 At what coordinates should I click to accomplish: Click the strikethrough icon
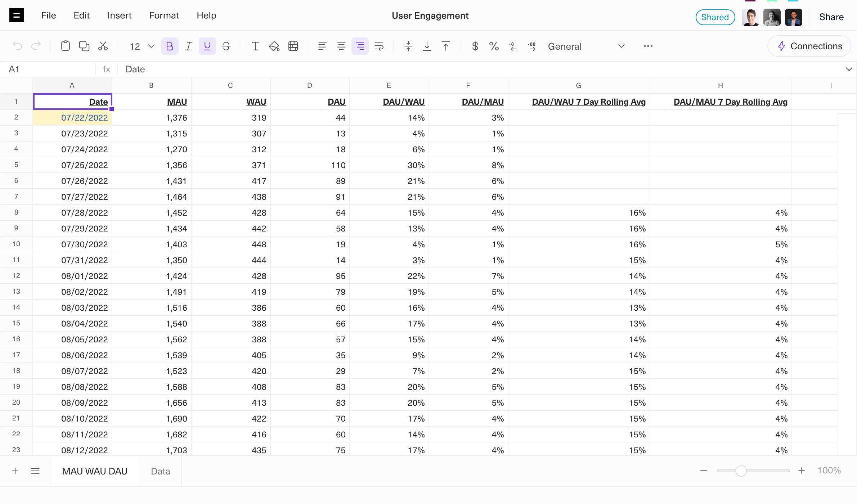point(226,46)
